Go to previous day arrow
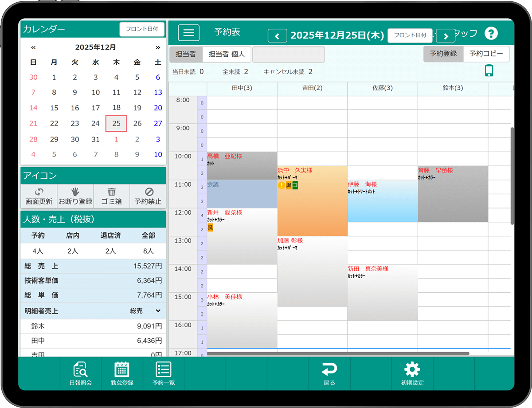Image resolution: width=532 pixels, height=408 pixels. [x=278, y=36]
